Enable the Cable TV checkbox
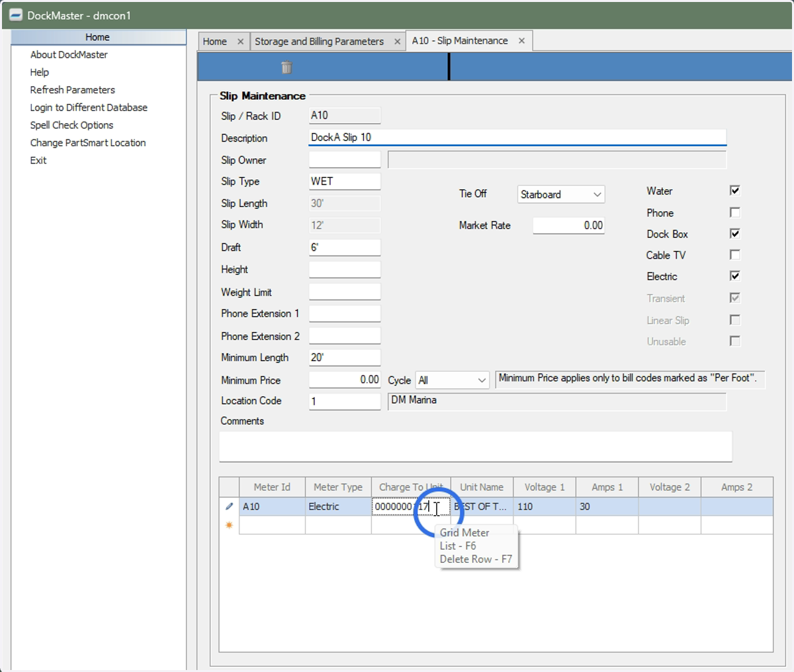 tap(734, 255)
